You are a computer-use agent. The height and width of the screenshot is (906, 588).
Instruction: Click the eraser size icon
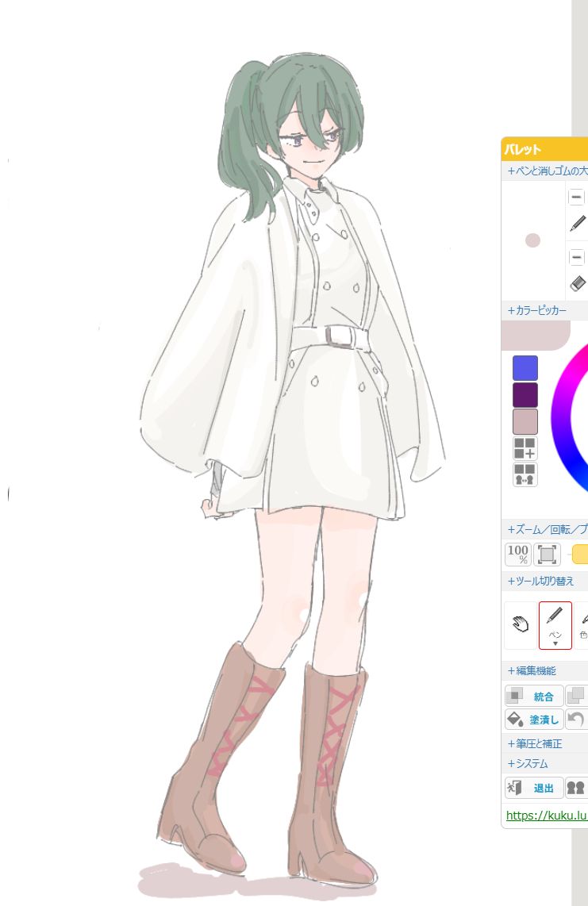578,282
